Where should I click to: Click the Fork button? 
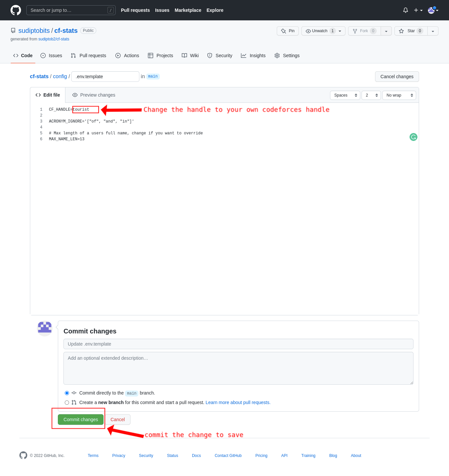point(364,31)
